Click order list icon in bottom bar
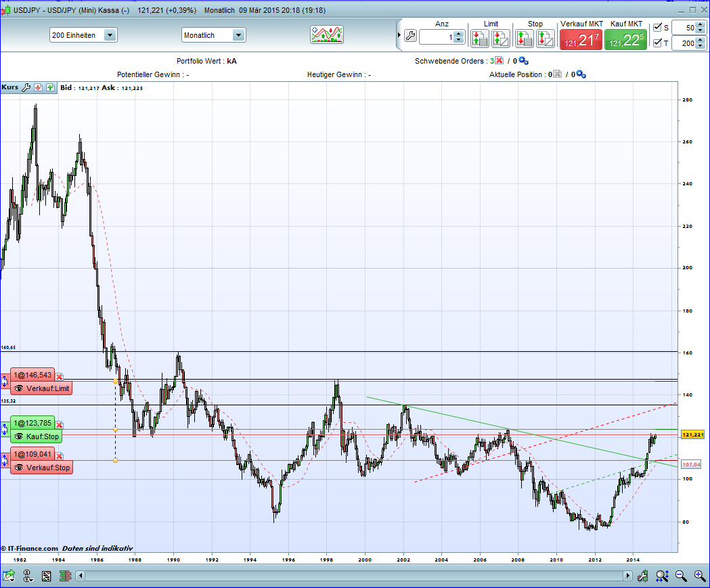This screenshot has width=710, height=588. pyautogui.click(x=46, y=576)
